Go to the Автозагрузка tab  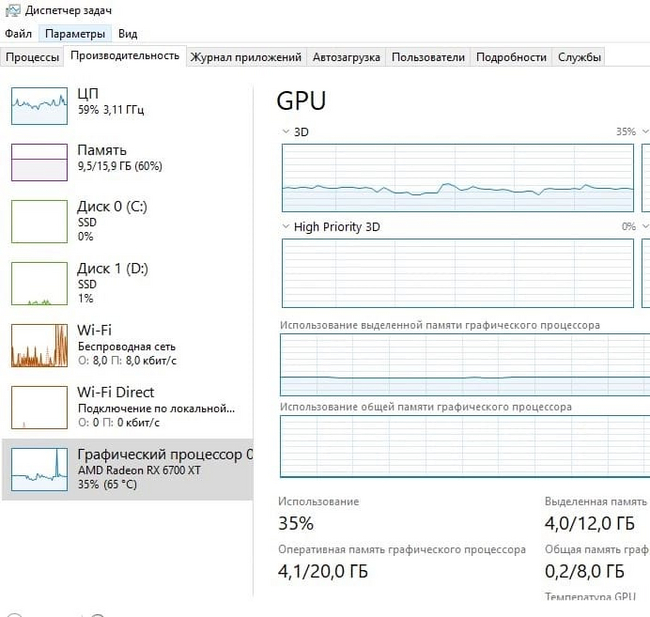point(346,57)
